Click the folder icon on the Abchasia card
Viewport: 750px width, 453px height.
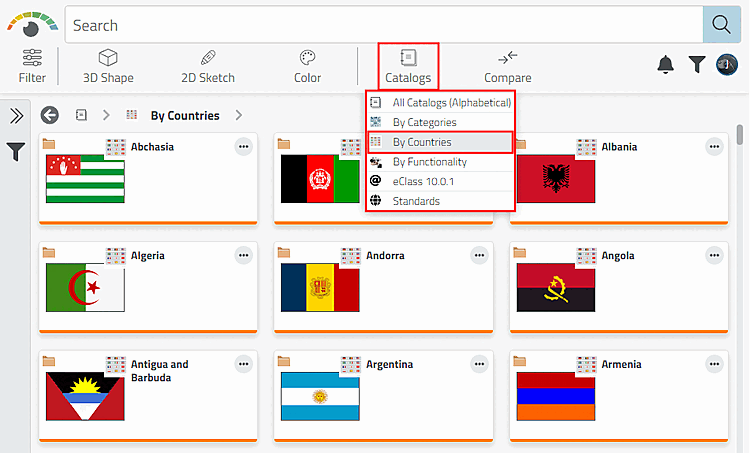49,144
